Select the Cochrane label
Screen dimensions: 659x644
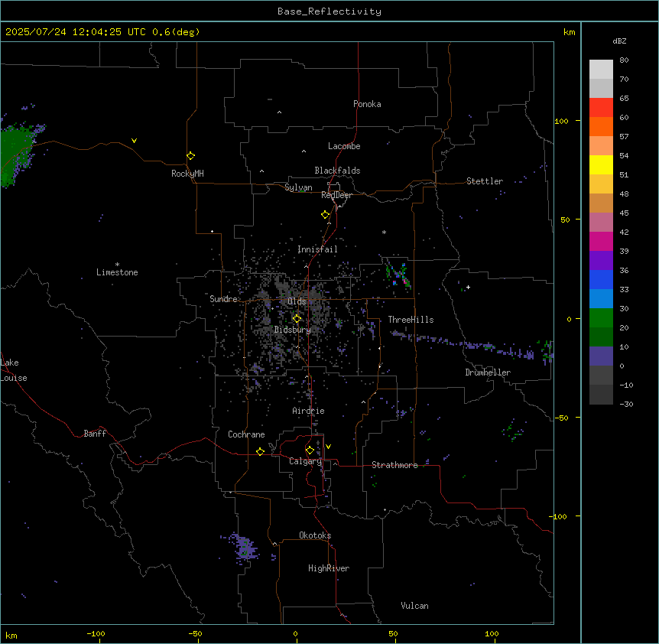[246, 434]
